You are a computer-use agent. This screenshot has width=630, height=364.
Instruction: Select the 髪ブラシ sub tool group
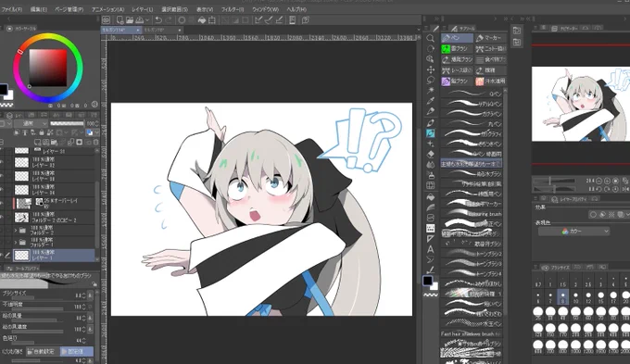tap(457, 81)
